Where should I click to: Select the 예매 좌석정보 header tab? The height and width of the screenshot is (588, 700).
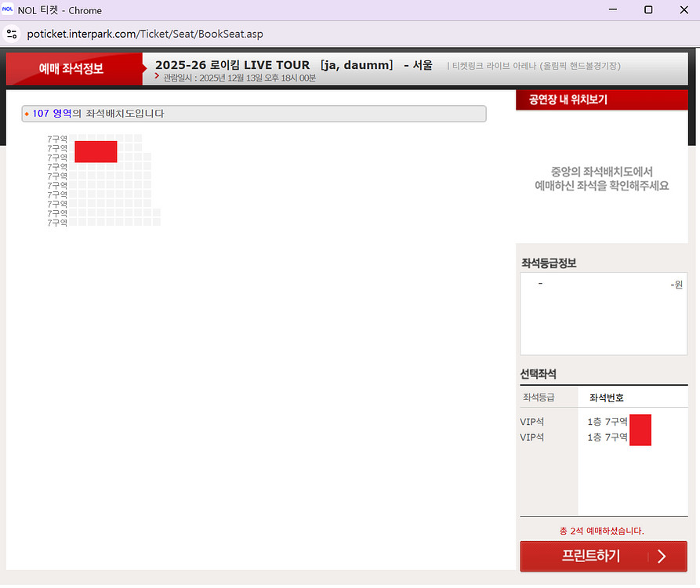pyautogui.click(x=71, y=69)
